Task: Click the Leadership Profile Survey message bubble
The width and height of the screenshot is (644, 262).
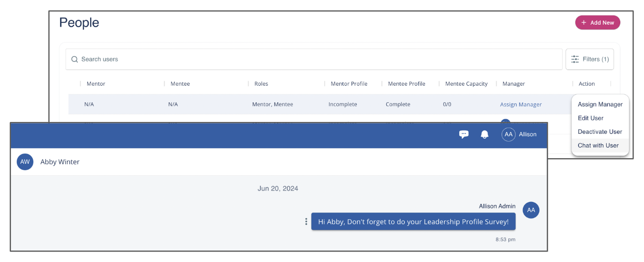Action: [413, 222]
